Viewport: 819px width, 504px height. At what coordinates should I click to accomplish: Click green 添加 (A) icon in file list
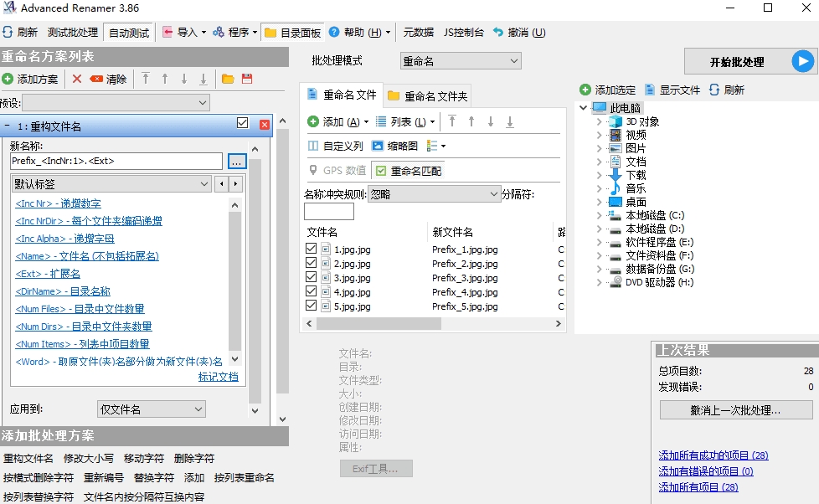313,121
